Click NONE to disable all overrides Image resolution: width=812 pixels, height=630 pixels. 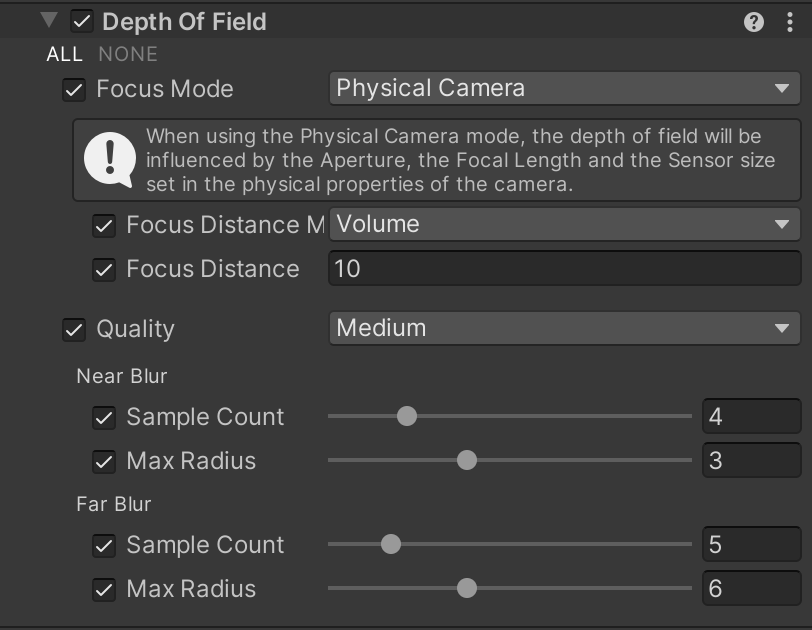(128, 54)
